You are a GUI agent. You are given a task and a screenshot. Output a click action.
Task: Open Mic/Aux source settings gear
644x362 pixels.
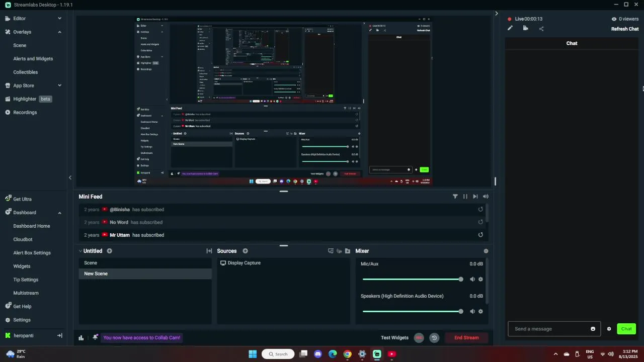(x=480, y=279)
